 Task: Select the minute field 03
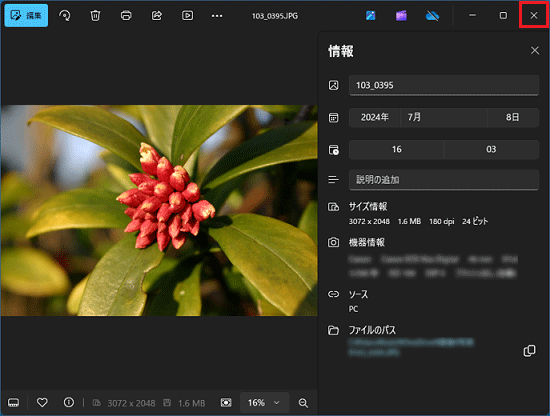491,149
